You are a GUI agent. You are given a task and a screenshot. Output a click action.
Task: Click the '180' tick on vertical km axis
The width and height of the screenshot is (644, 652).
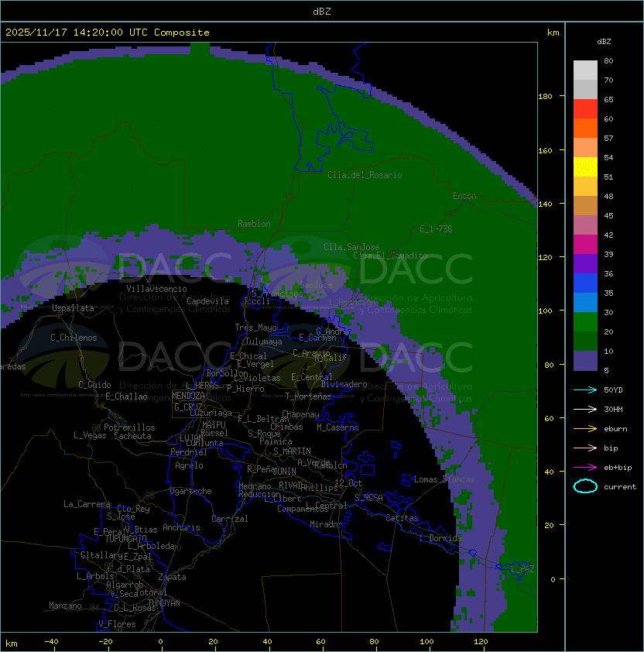545,97
